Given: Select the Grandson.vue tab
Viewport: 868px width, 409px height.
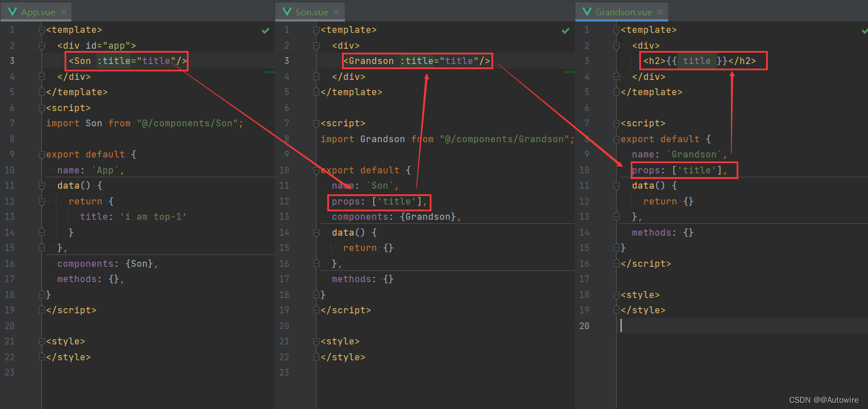Looking at the screenshot, I should (622, 12).
